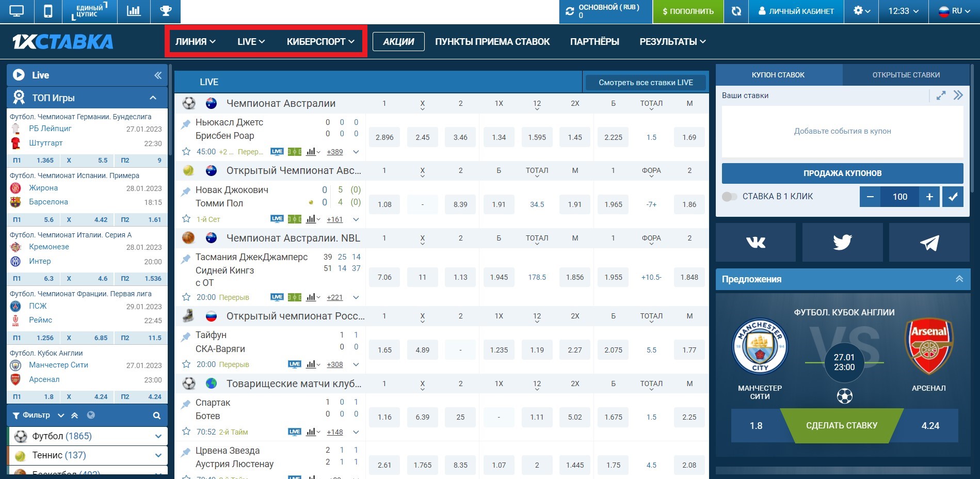Open stats chart icon for Тайфун match
The width and height of the screenshot is (980, 479).
click(313, 364)
